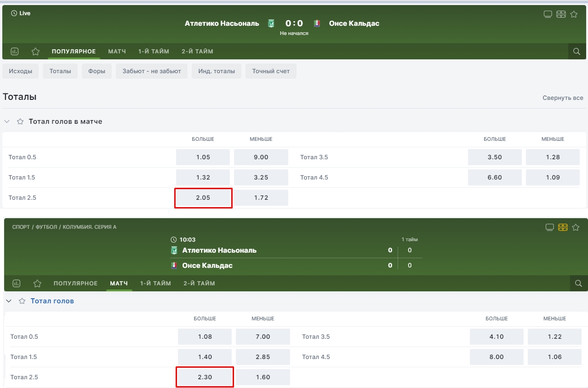Click Свернуть все link

pyautogui.click(x=563, y=98)
